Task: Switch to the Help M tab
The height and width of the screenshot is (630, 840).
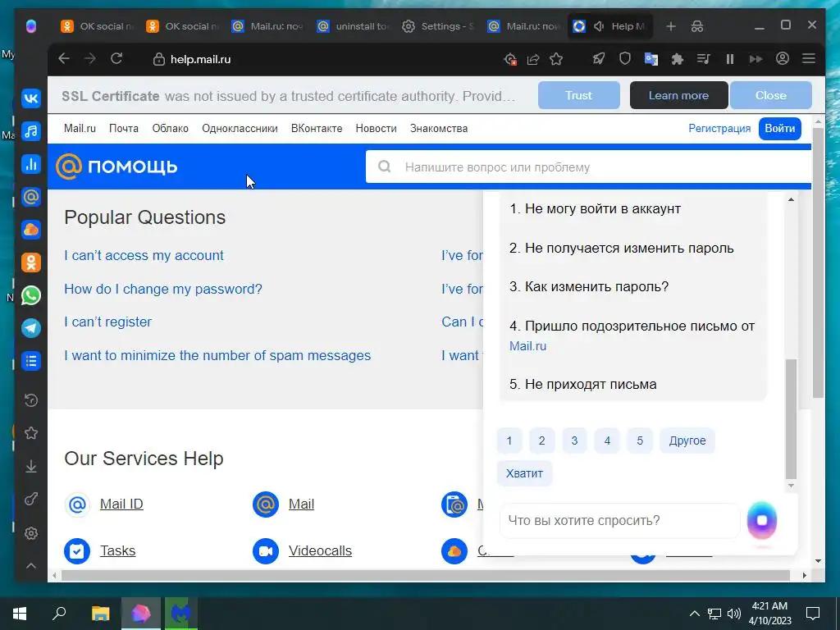Action: [x=609, y=26]
